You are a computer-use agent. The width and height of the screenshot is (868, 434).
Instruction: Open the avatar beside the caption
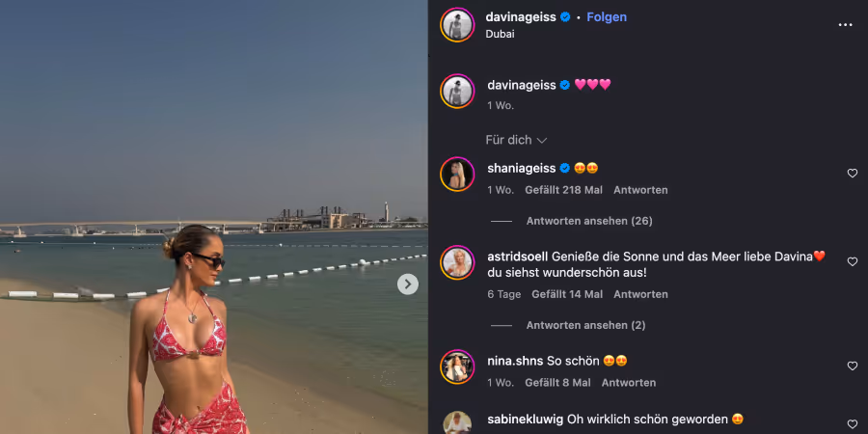pyautogui.click(x=457, y=91)
